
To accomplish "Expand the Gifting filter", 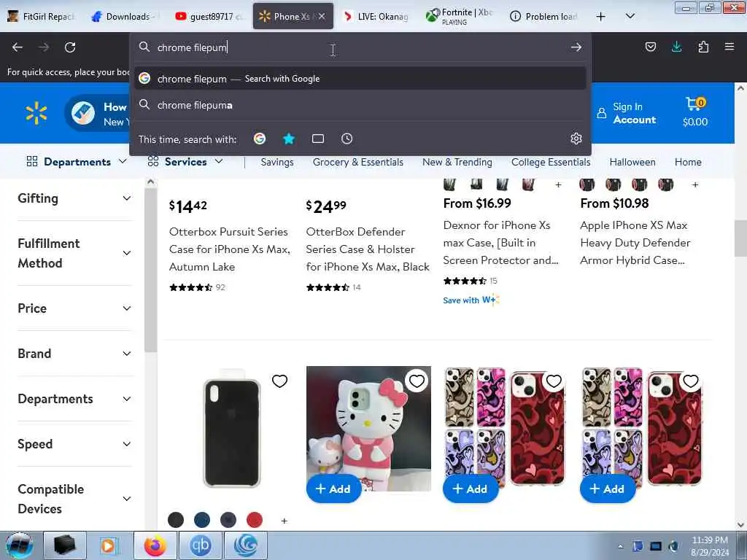I will (x=74, y=198).
